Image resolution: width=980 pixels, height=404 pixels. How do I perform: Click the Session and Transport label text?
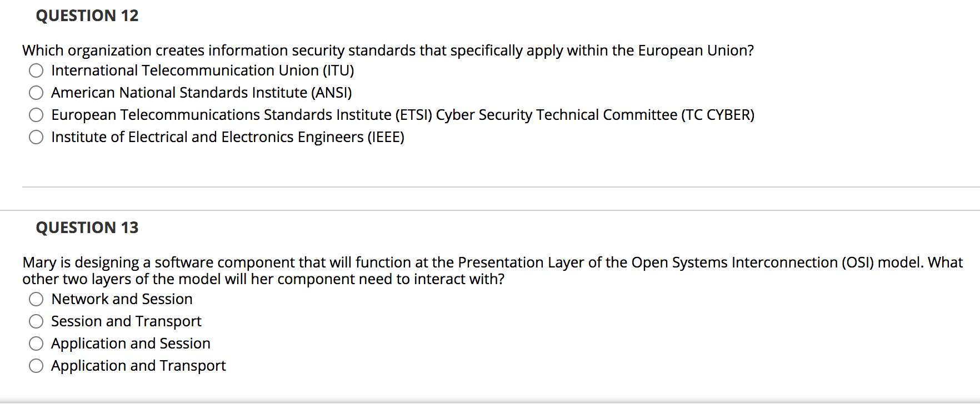click(x=126, y=321)
